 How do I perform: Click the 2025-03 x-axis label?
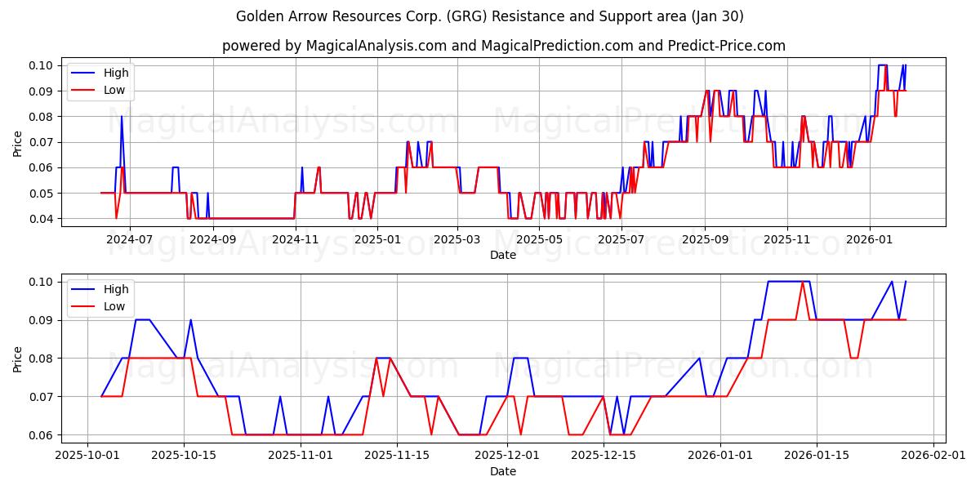[457, 240]
